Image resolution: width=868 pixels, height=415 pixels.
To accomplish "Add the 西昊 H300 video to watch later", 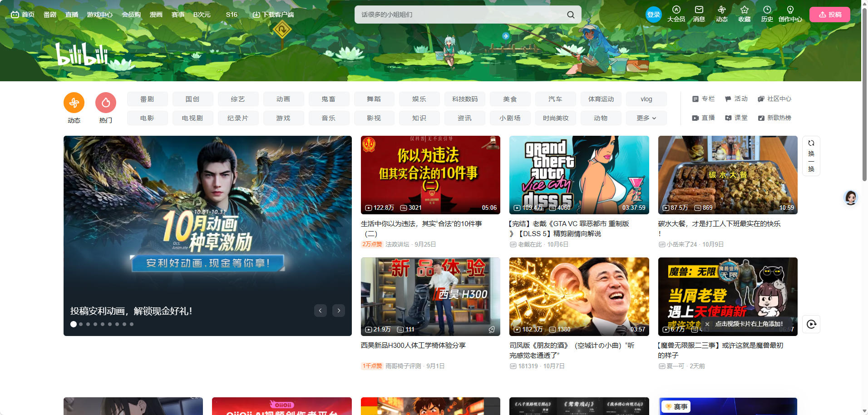I will coord(492,330).
